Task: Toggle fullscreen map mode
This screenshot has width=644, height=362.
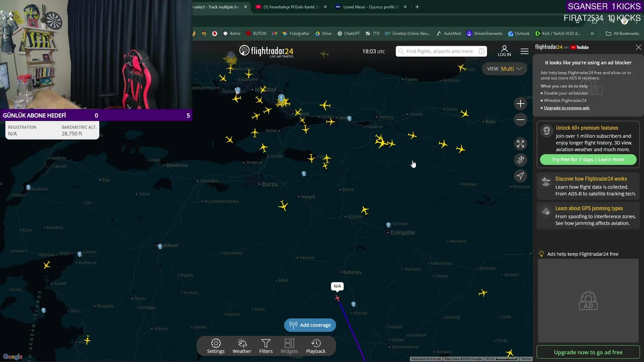Action: (x=521, y=144)
